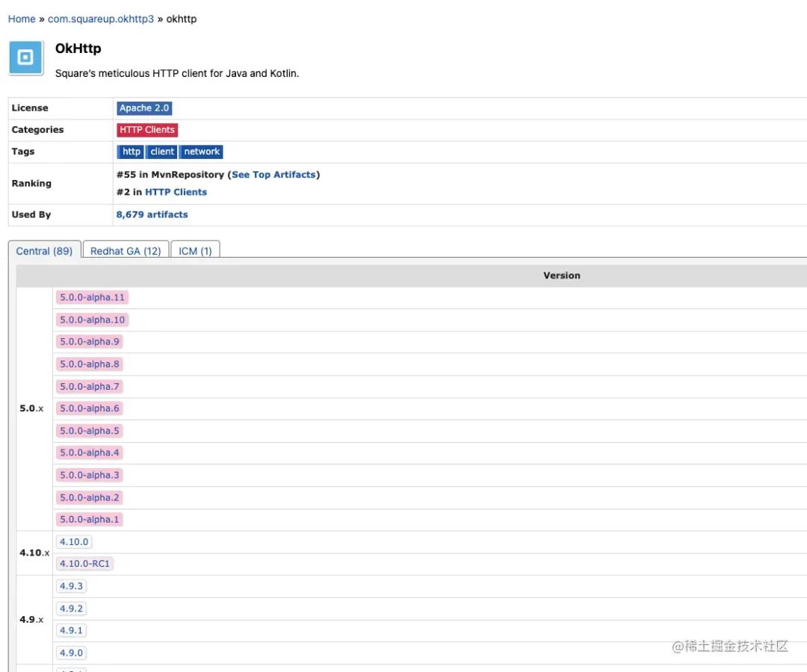The height and width of the screenshot is (672, 807).
Task: Open version 5.0.0-alpha.2
Action: click(x=90, y=498)
